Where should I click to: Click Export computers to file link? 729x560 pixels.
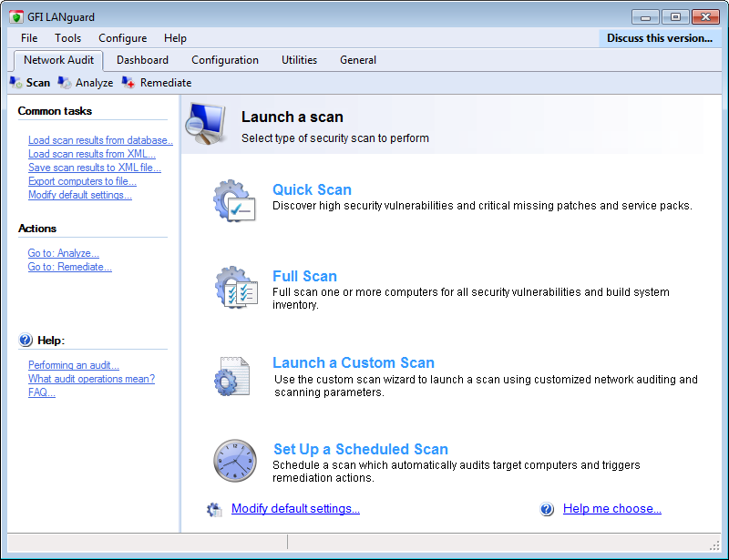pos(82,181)
